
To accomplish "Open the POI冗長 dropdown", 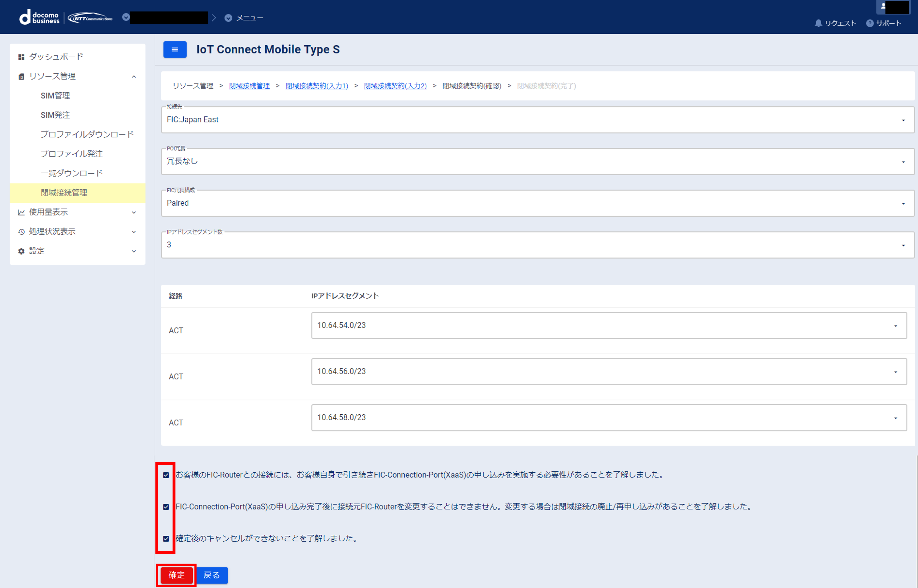I will [537, 162].
